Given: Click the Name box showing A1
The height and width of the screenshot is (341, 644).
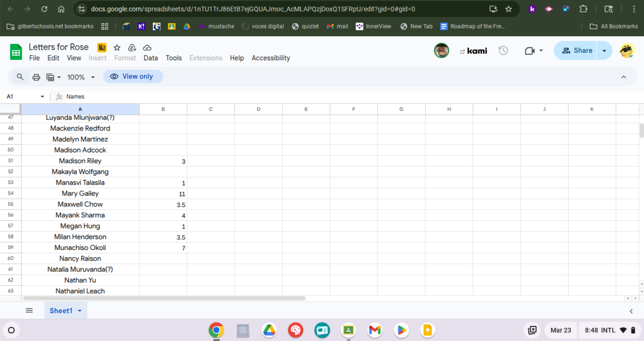Looking at the screenshot, I should click(x=20, y=97).
